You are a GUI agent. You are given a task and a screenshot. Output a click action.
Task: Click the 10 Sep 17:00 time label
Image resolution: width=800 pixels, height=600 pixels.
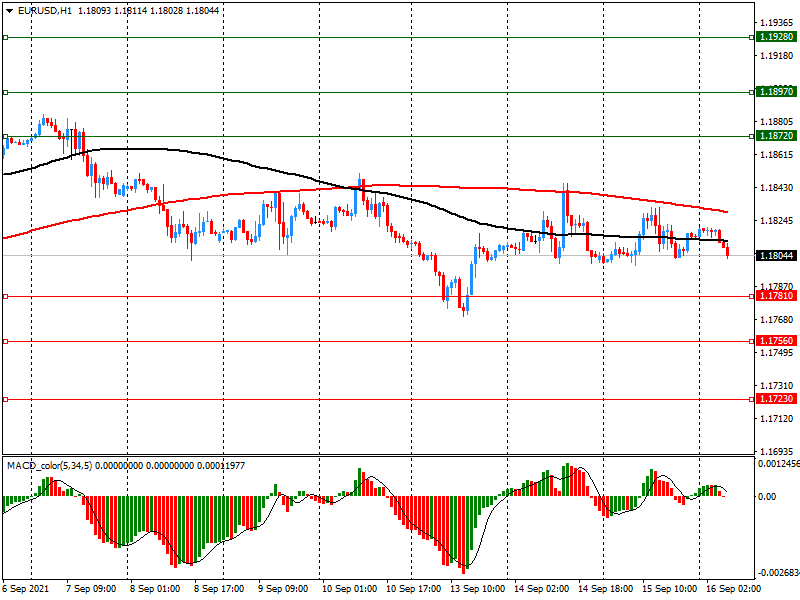(414, 589)
